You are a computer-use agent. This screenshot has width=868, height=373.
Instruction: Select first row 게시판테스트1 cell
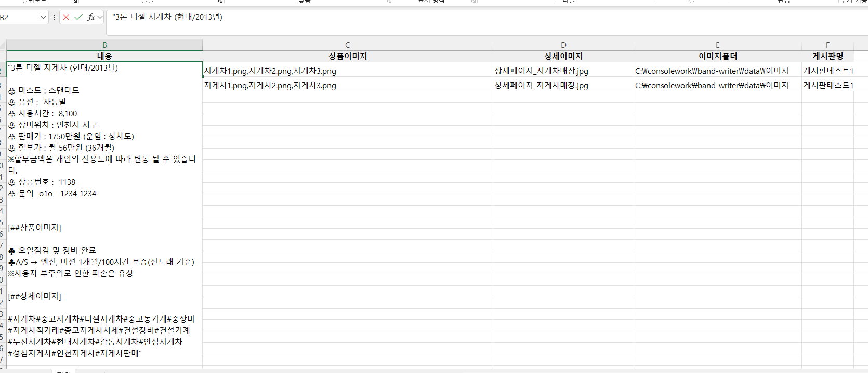[827, 71]
